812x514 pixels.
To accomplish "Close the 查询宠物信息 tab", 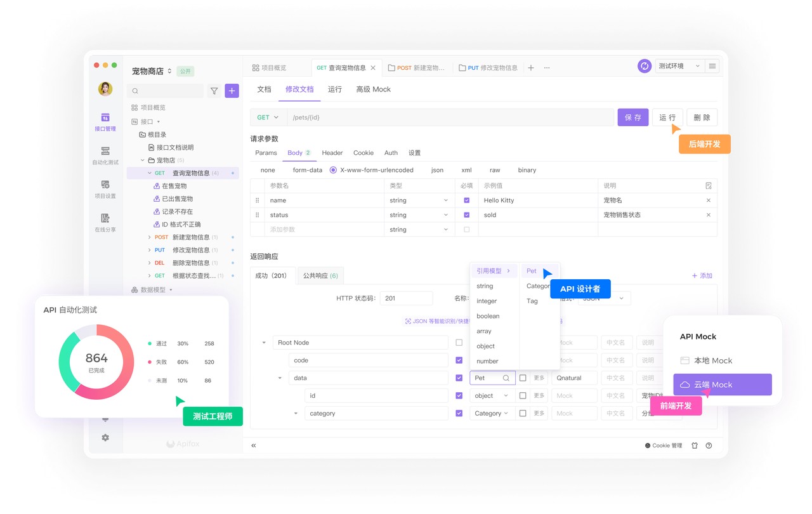I will (x=373, y=68).
